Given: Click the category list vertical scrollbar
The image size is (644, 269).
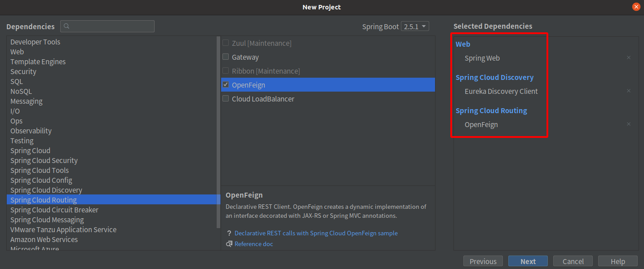Looking at the screenshot, I should (218, 133).
